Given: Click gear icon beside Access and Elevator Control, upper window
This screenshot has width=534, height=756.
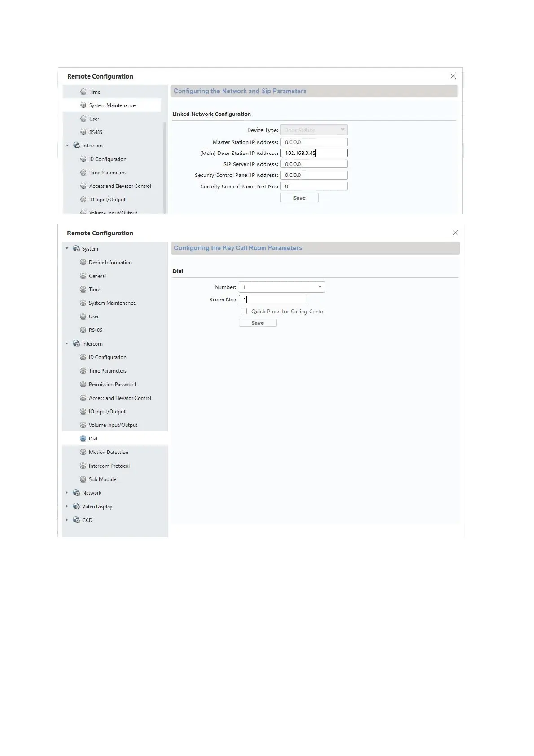Looking at the screenshot, I should pyautogui.click(x=83, y=186).
